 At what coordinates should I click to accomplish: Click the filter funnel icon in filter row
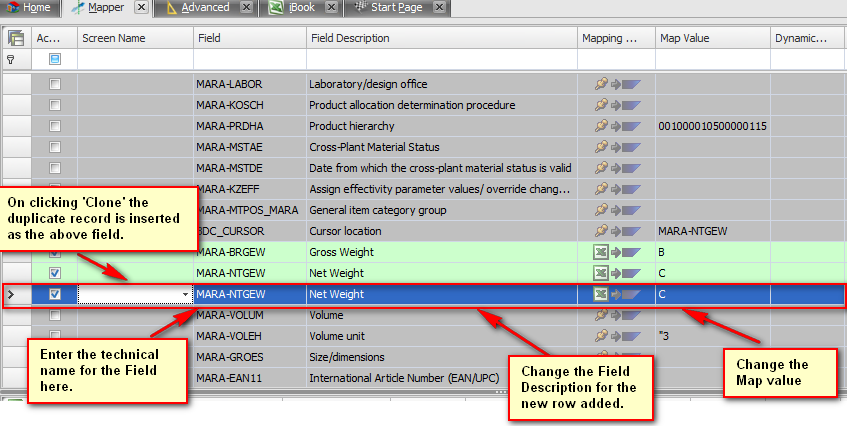pyautogui.click(x=11, y=60)
